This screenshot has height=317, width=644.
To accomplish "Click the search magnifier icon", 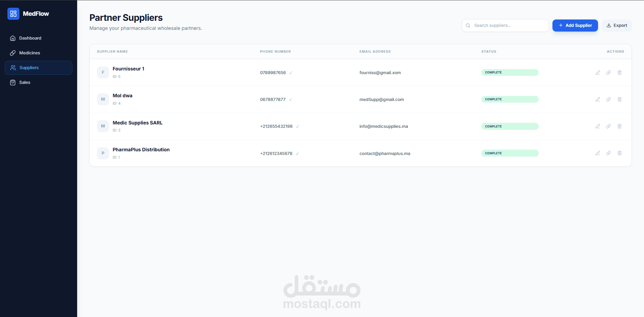I will (468, 25).
